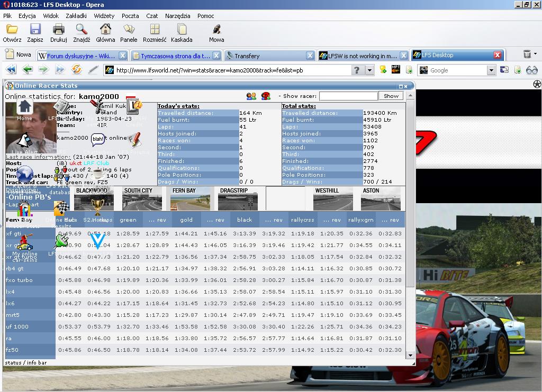Reload the page with the orange refresh icon

(x=76, y=70)
